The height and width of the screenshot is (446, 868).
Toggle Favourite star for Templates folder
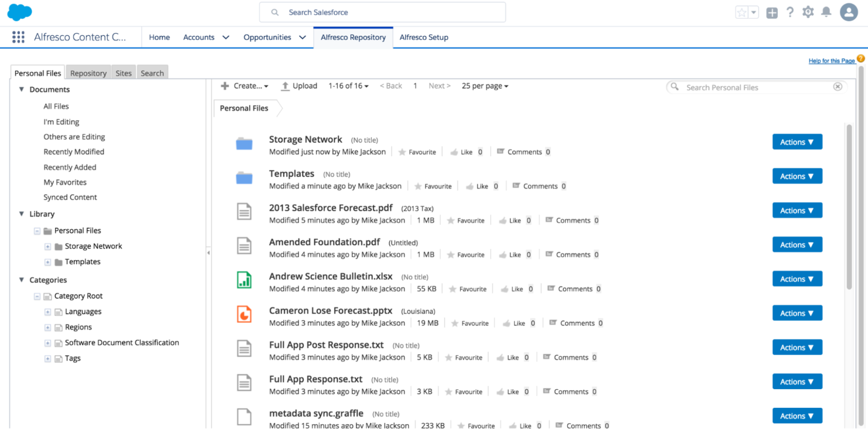[x=418, y=186]
